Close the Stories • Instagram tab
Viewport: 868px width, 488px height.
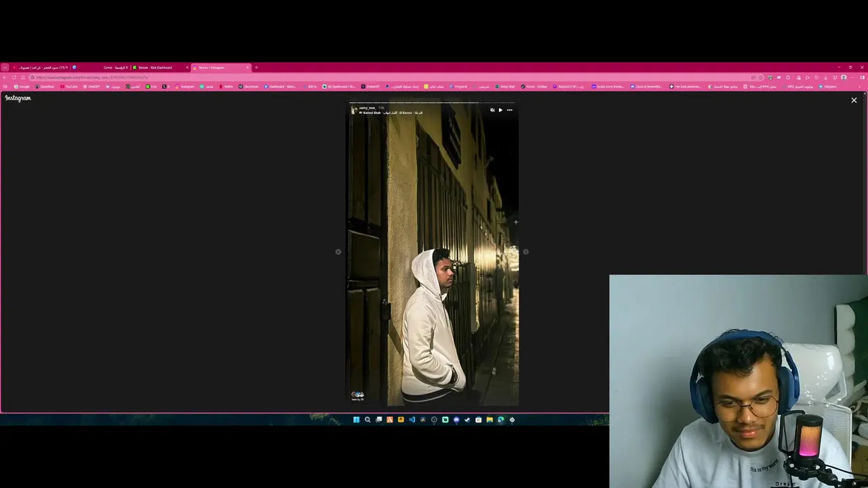pyautogui.click(x=248, y=68)
